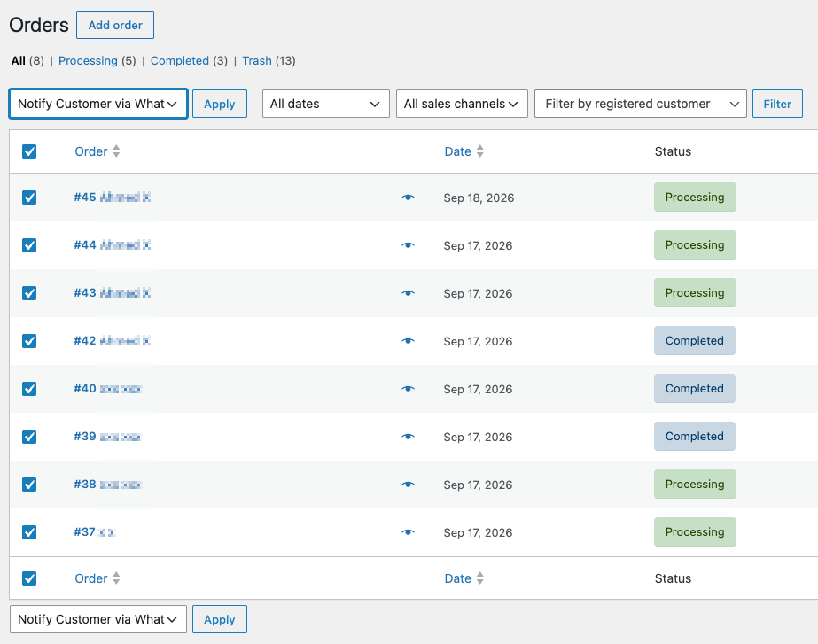Preview order #42 with the eye icon
Image resolution: width=818 pixels, height=644 pixels.
pyautogui.click(x=408, y=341)
